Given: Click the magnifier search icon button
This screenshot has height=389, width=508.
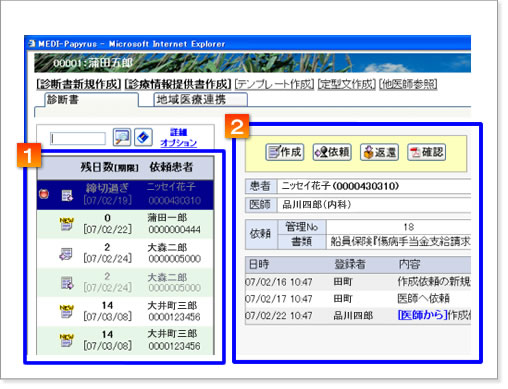Looking at the screenshot, I should tap(122, 137).
